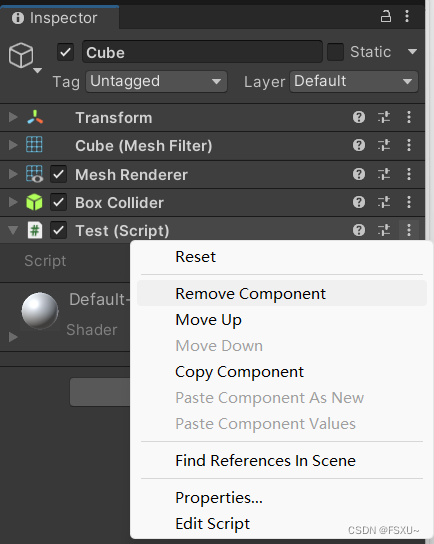Toggle the Cube active checkbox
The image size is (434, 544).
point(66,52)
